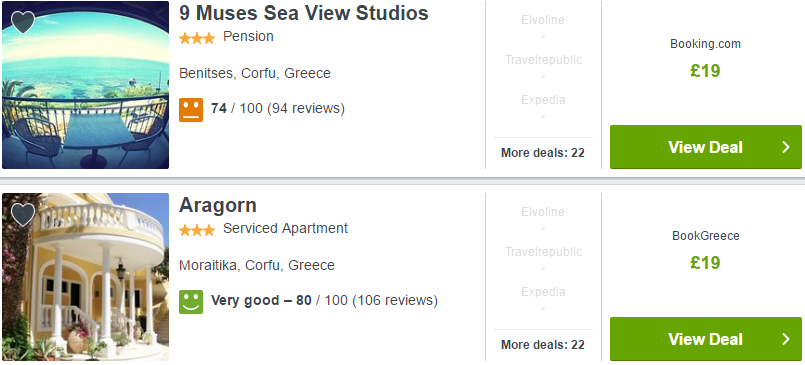Click the orange neutral face rating icon
The width and height of the screenshot is (805, 365).
[191, 109]
